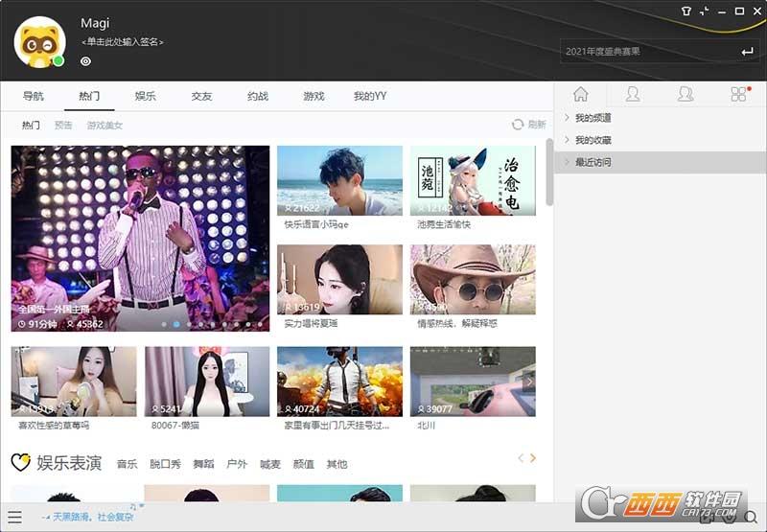Image resolution: width=767 pixels, height=532 pixels.
Task: Open the 交友 tab
Action: (201, 96)
